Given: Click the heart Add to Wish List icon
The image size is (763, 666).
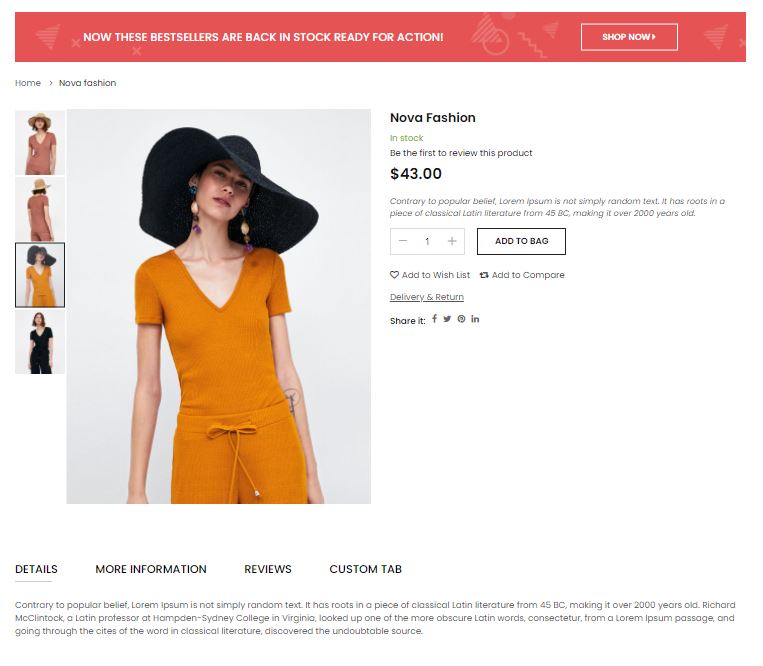Looking at the screenshot, I should tap(394, 275).
